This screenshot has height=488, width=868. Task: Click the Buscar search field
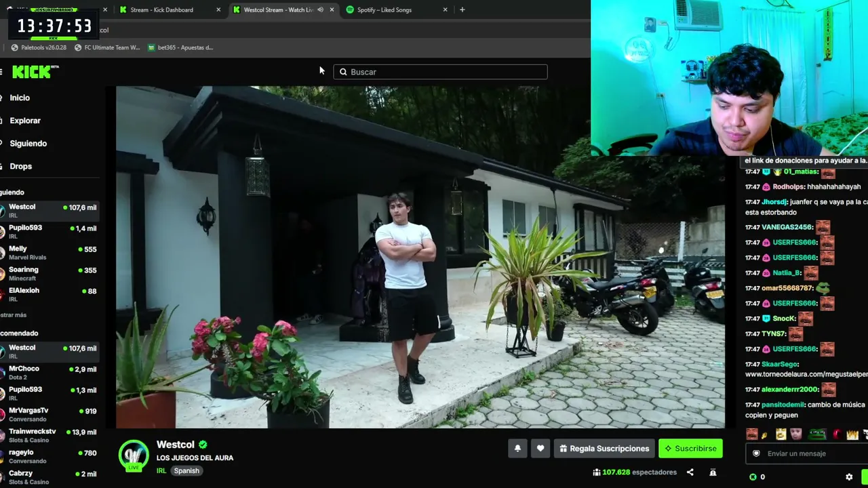(440, 72)
